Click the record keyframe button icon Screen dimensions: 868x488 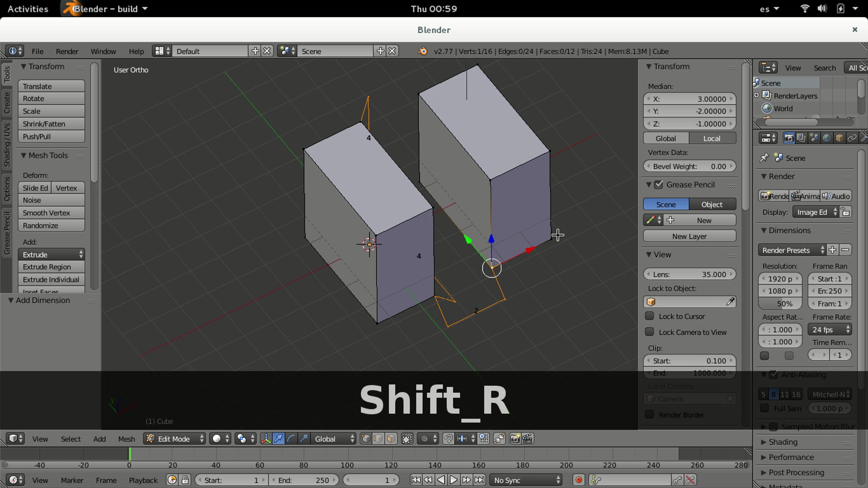click(x=579, y=480)
